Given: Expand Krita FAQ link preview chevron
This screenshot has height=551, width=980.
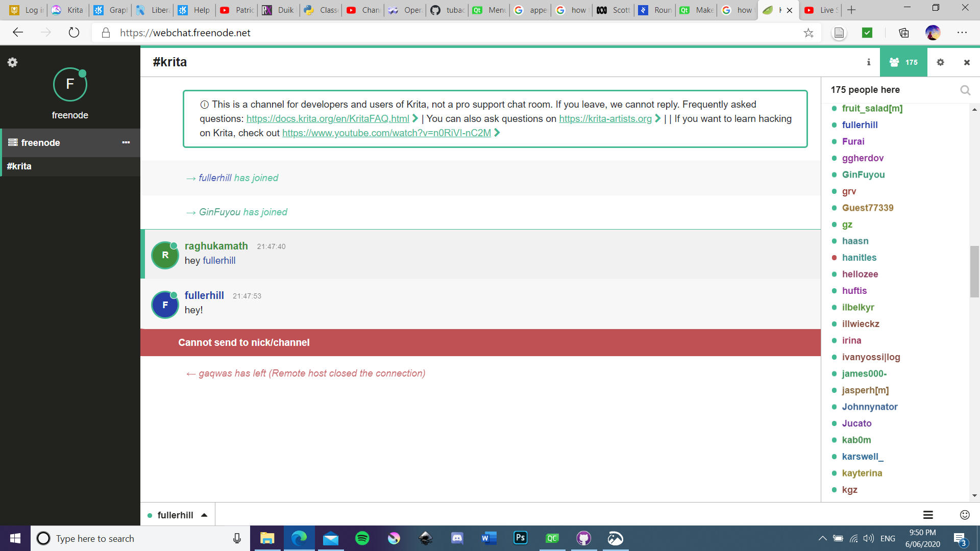Looking at the screenshot, I should pyautogui.click(x=415, y=118).
